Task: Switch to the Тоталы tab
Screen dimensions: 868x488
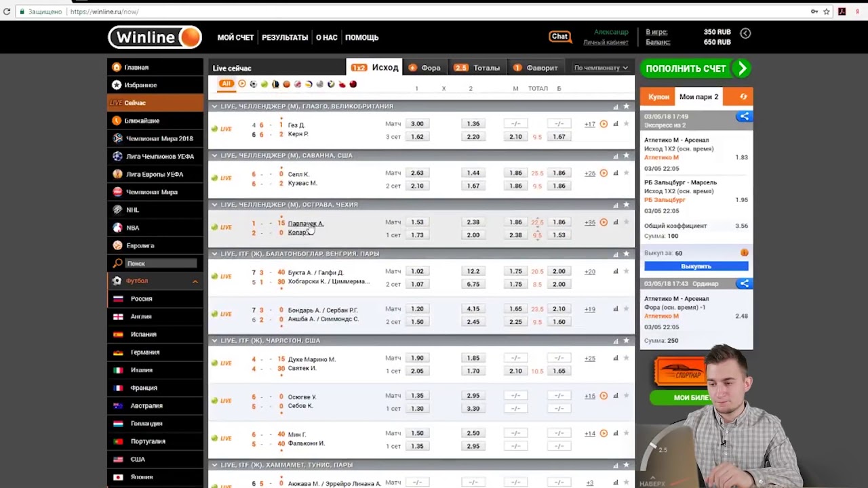Action: (477, 68)
